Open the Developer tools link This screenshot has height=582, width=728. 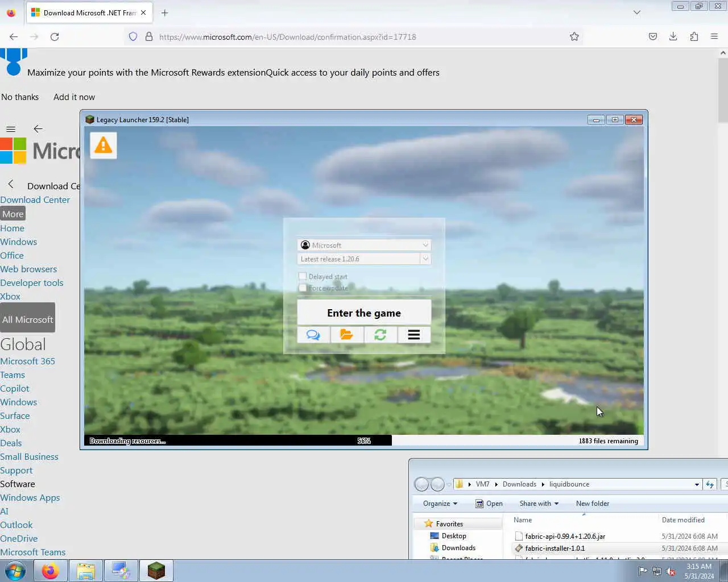coord(32,282)
